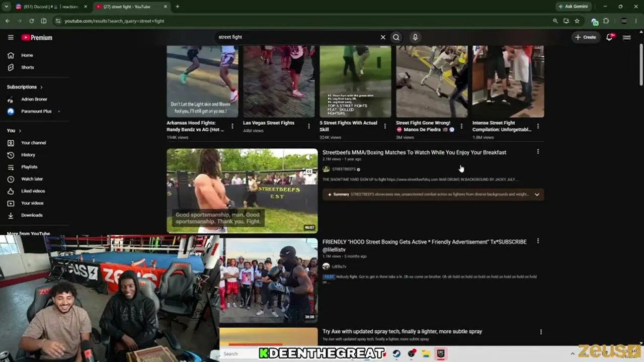Screen dimensions: 644x362
Task: Open more options for the Axe ad
Action: [541, 332]
